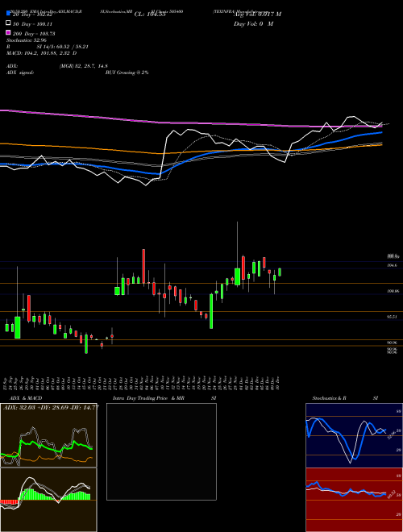Click the 'ADX & MACD' panel title

click(26, 398)
